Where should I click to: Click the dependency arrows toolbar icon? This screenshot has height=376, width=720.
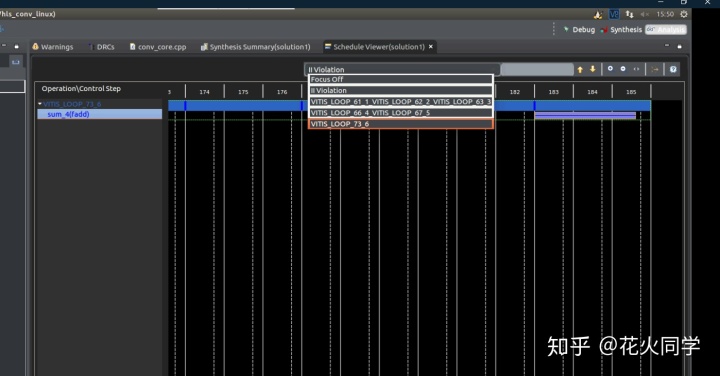point(655,69)
